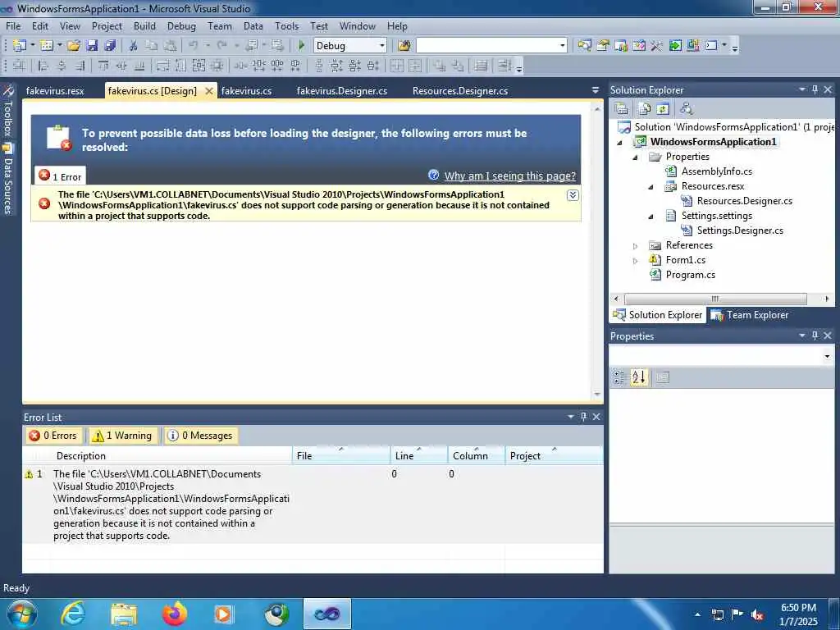Collapse the WindowsFormsApplication1 project node
Image resolution: width=840 pixels, height=630 pixels.
(x=620, y=143)
